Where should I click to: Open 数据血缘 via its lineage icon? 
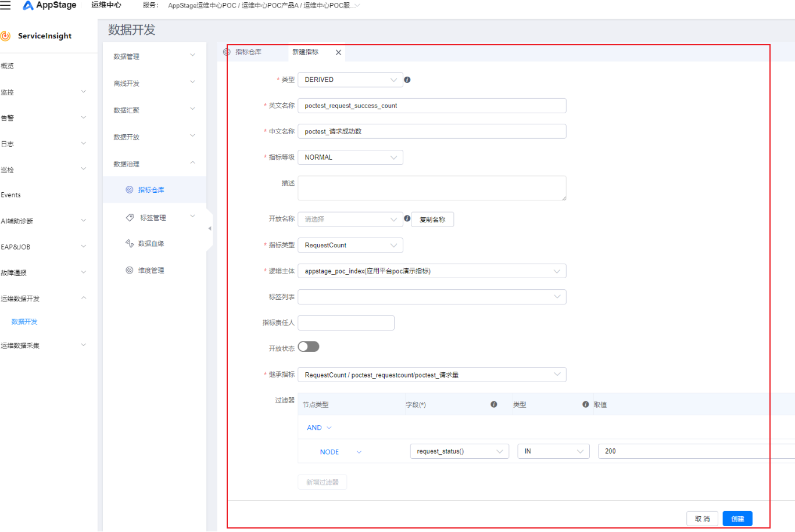pyautogui.click(x=130, y=244)
